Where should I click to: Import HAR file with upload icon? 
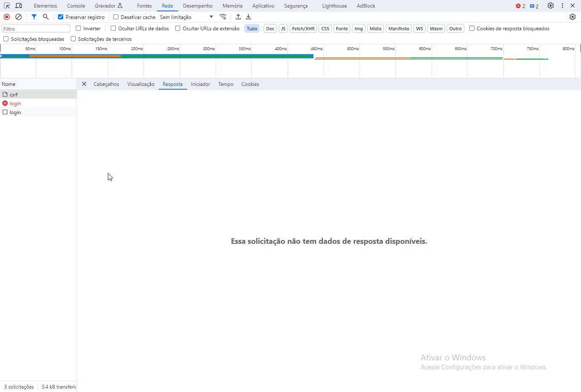tap(238, 17)
